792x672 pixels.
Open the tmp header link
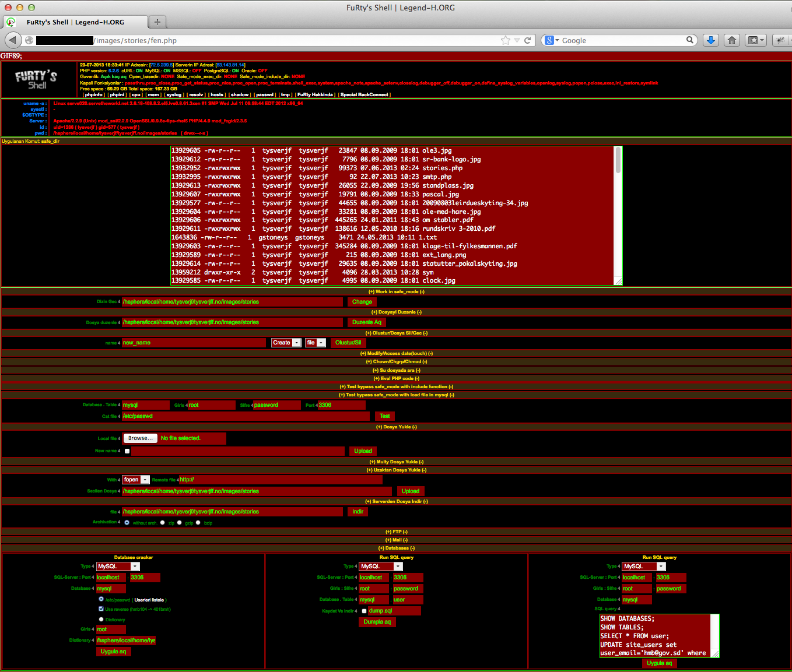pyautogui.click(x=285, y=94)
